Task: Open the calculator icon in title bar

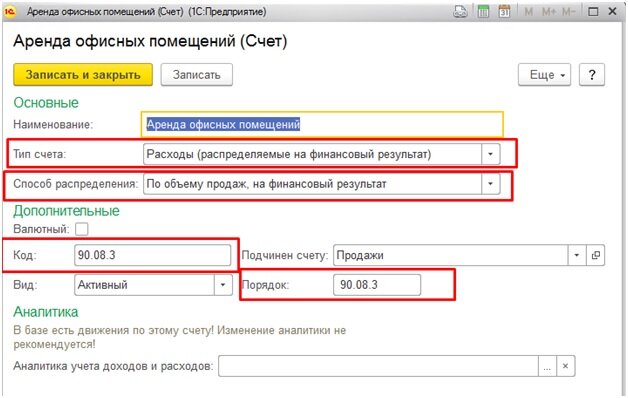Action: click(483, 12)
